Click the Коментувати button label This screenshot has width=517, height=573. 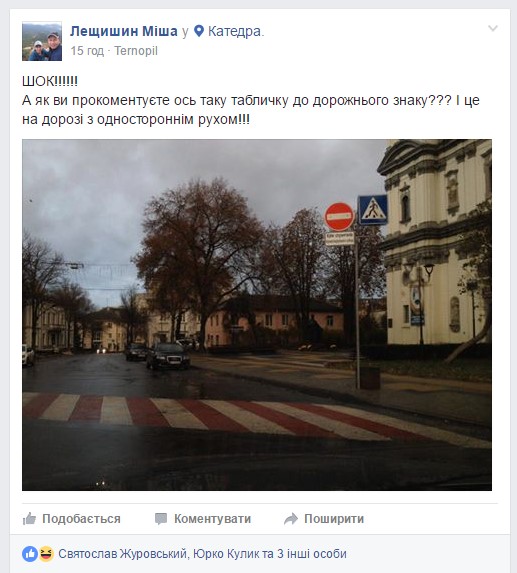click(212, 519)
